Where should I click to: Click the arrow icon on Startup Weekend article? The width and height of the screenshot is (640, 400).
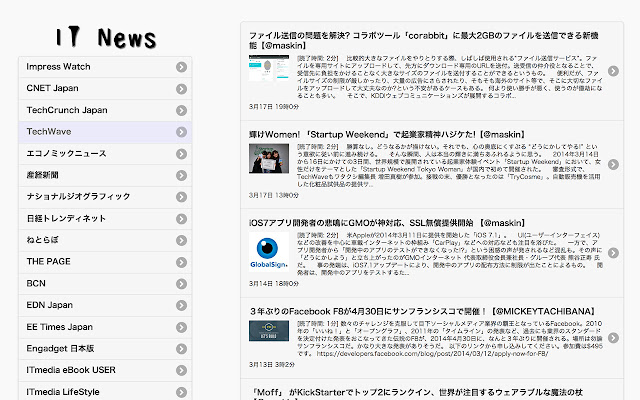[x=613, y=164]
